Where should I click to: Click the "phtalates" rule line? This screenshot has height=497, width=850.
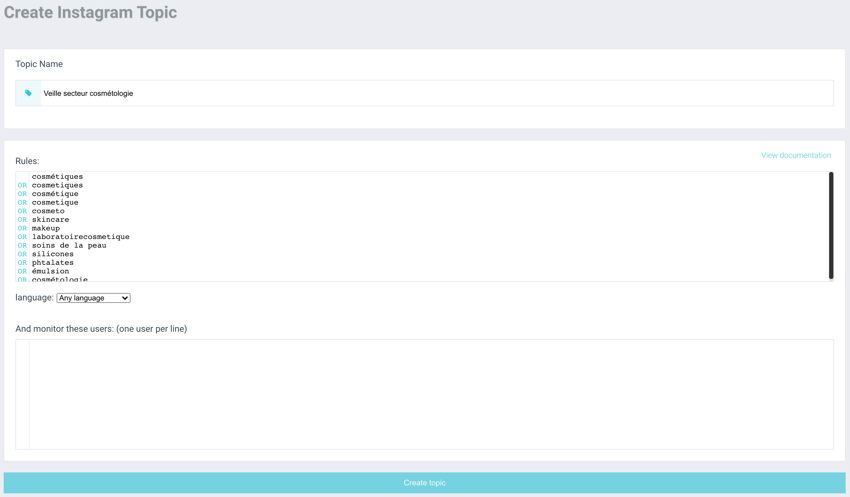point(53,263)
